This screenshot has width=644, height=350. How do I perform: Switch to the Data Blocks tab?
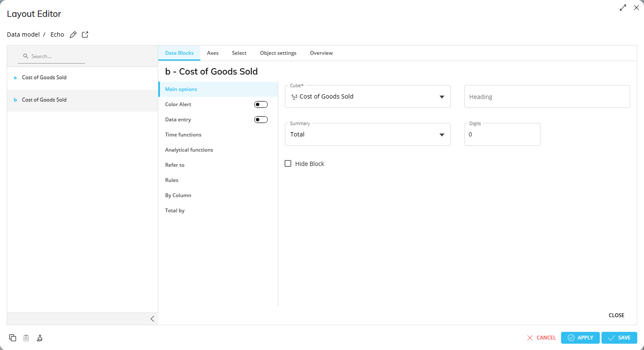179,53
